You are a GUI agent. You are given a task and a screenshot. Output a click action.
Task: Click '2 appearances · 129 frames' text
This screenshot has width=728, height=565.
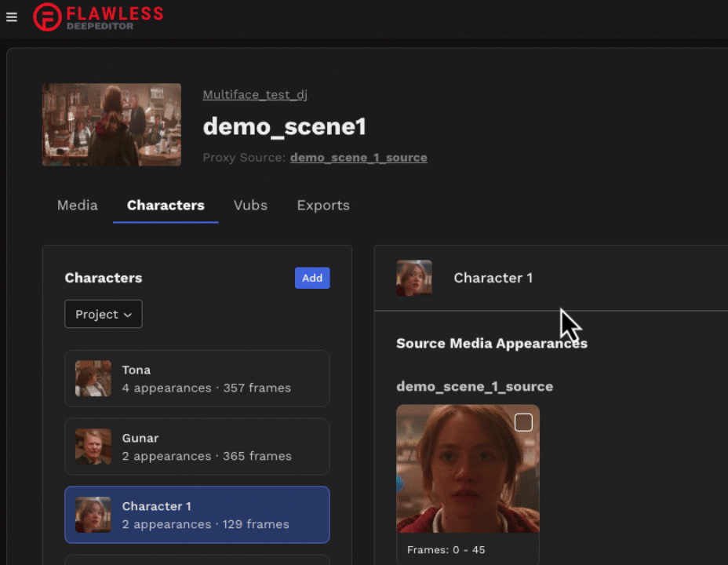pyautogui.click(x=206, y=524)
